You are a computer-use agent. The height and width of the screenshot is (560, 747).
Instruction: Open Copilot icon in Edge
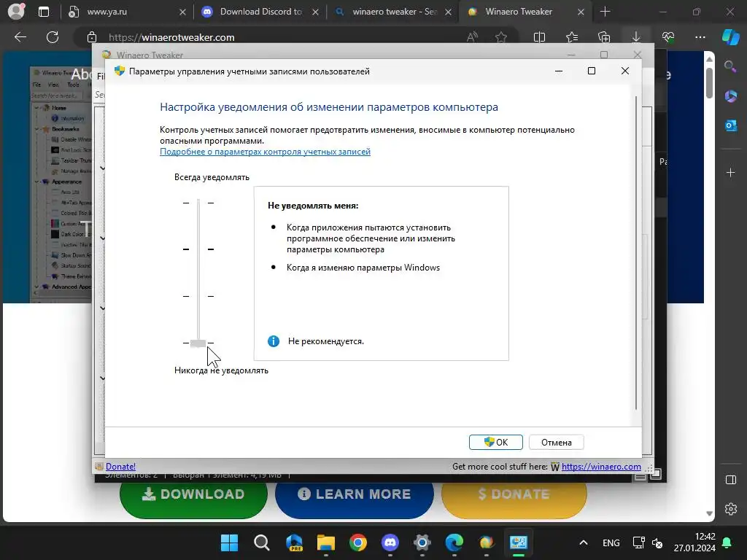coord(731,37)
